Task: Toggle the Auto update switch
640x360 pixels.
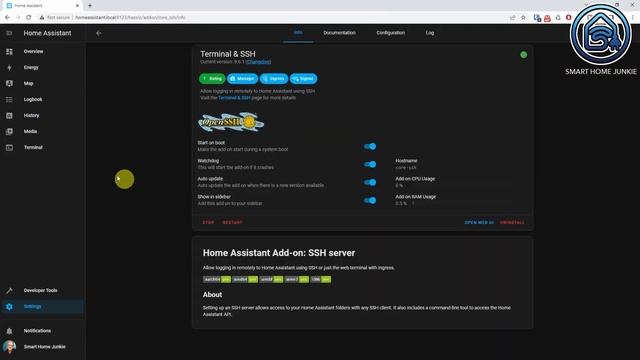Action: (x=370, y=182)
